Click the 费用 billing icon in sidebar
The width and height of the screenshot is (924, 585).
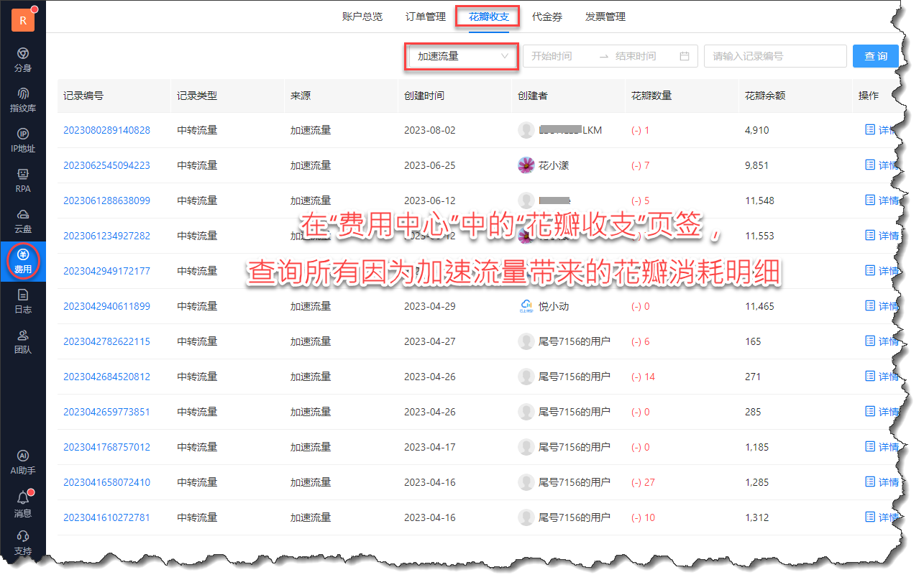click(23, 262)
